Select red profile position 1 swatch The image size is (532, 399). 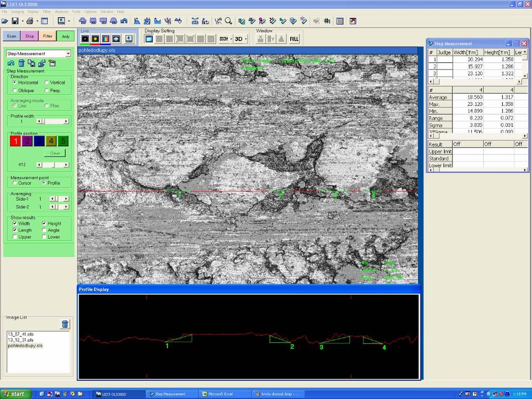(15, 141)
